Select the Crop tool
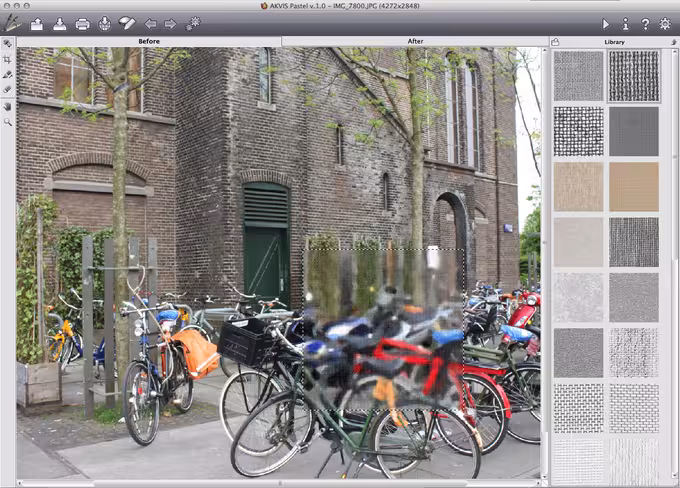Image resolution: width=680 pixels, height=488 pixels. tap(7, 59)
